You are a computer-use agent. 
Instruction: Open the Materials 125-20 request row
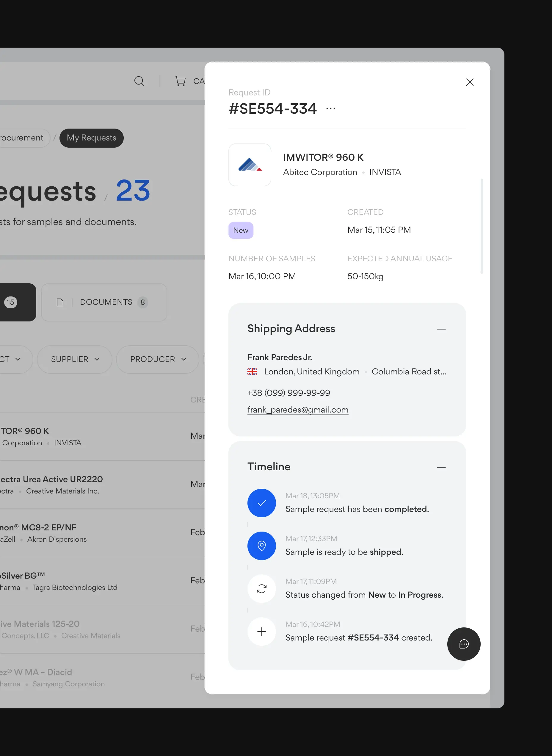coord(102,629)
